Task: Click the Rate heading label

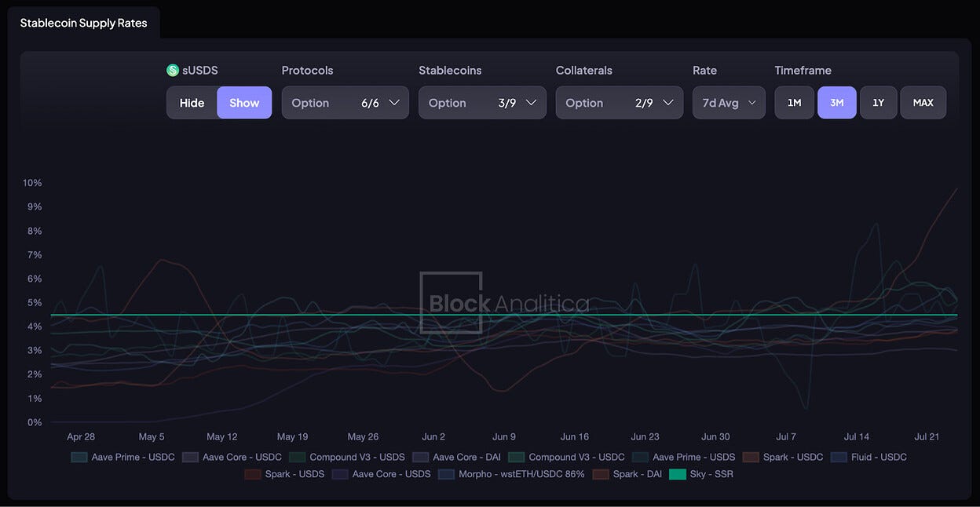Action: (704, 71)
